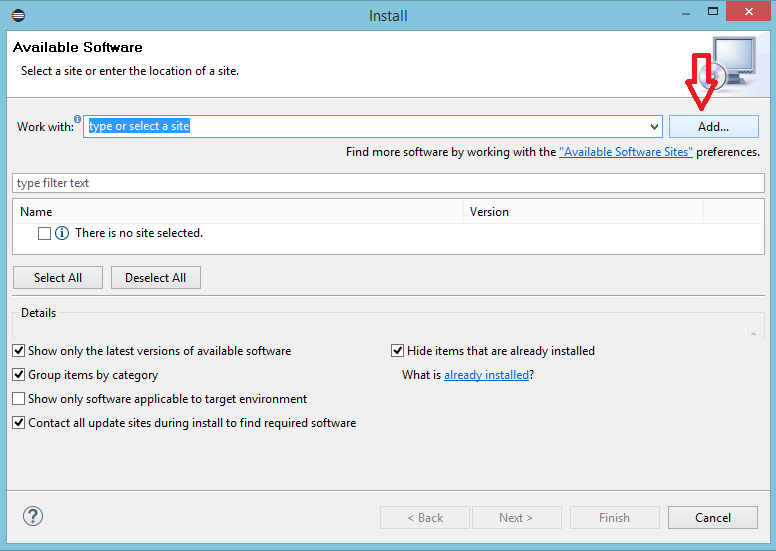Uncheck Contact all update sites option

click(x=19, y=423)
